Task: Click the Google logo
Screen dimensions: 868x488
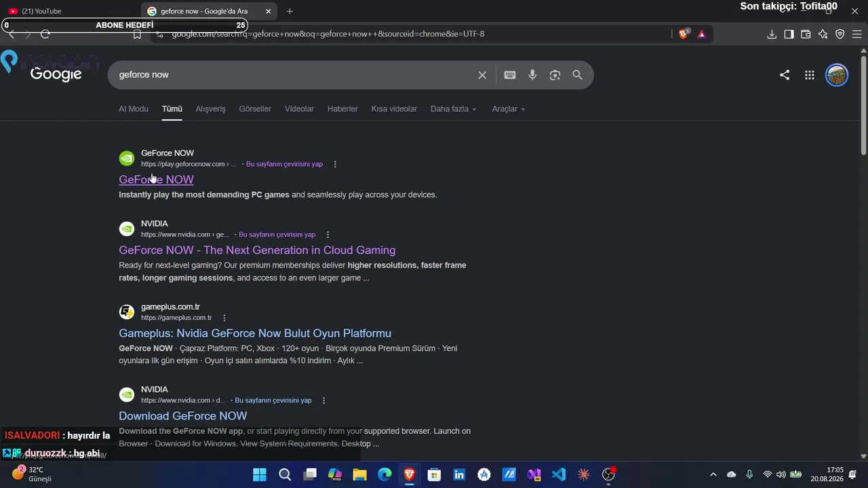Action: tap(56, 74)
